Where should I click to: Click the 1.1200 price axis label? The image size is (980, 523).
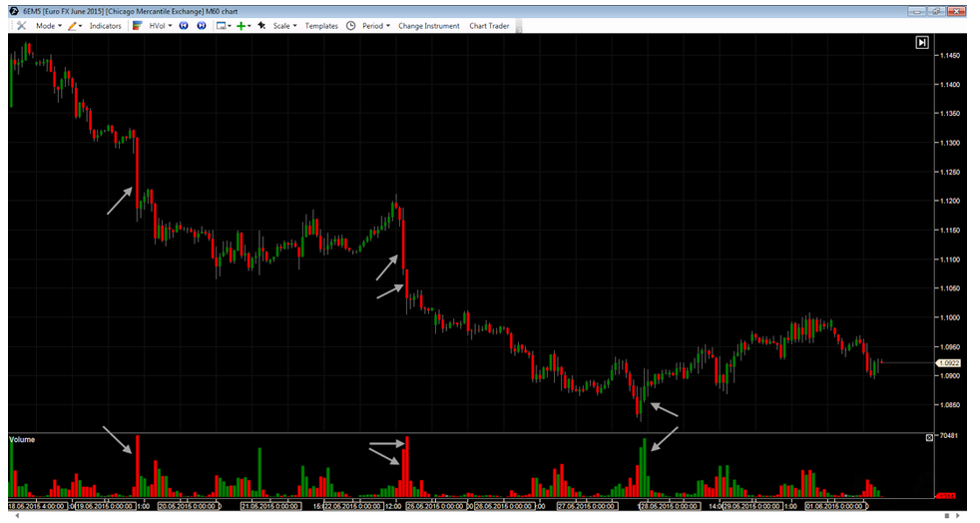(x=950, y=202)
